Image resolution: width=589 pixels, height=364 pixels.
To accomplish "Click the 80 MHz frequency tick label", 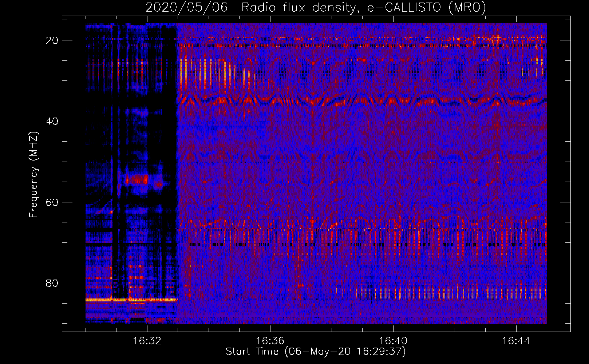I will pyautogui.click(x=52, y=283).
